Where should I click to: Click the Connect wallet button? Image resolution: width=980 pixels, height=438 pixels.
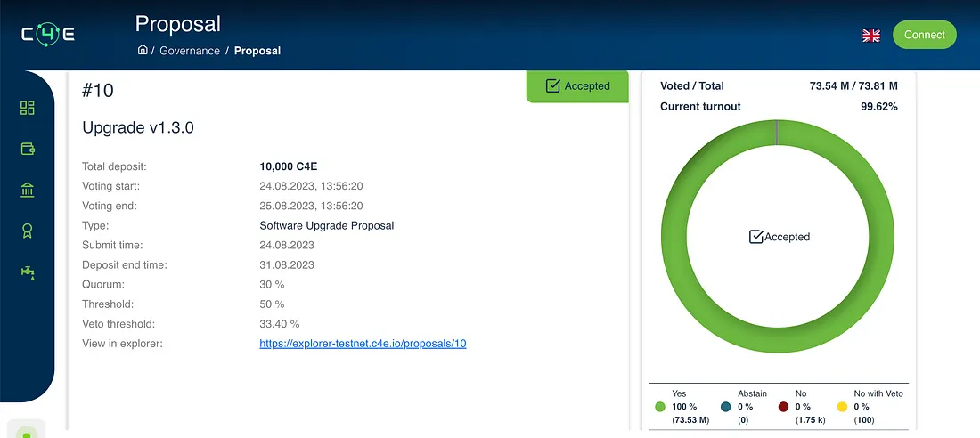tap(924, 35)
